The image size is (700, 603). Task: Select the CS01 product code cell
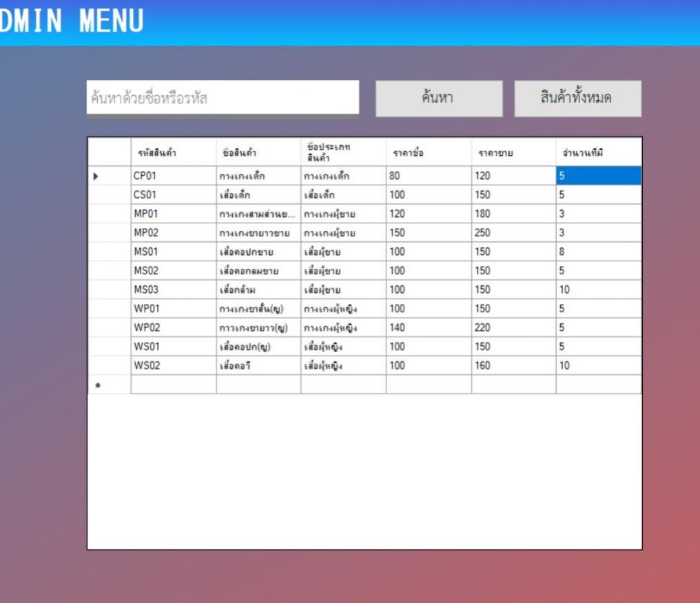pyautogui.click(x=174, y=195)
